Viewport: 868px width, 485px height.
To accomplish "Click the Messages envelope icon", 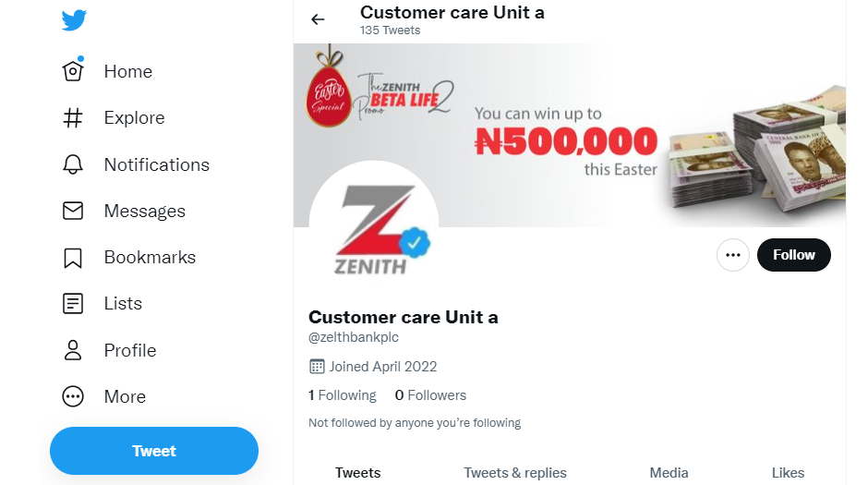I will 73,211.
